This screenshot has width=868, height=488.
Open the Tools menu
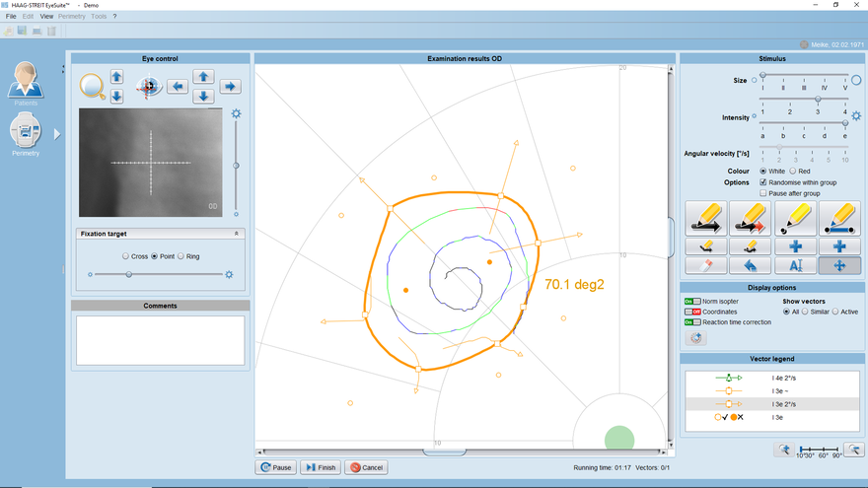point(99,17)
